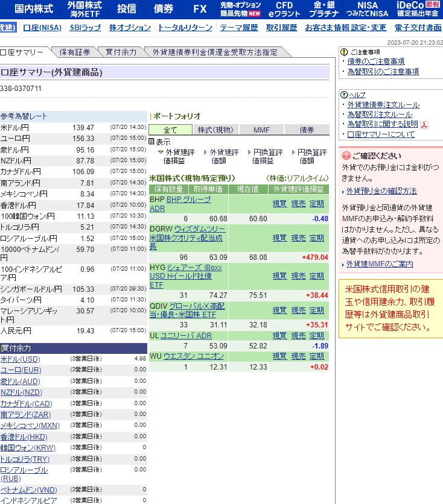
Task: Open お客さま情報 設定・変更 link
Action: tap(345, 28)
